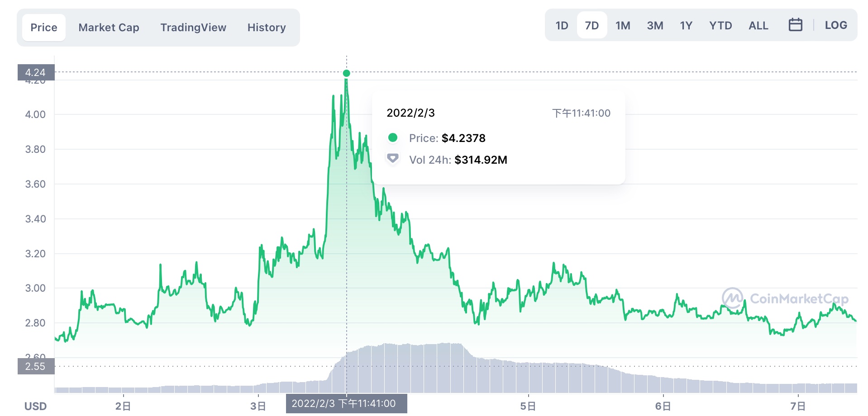Select the YTD range button

(720, 25)
